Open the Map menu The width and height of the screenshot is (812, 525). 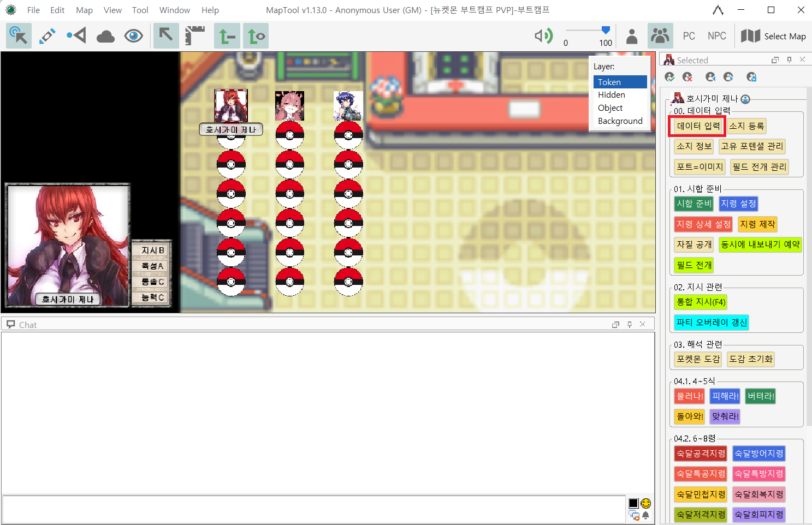(84, 10)
